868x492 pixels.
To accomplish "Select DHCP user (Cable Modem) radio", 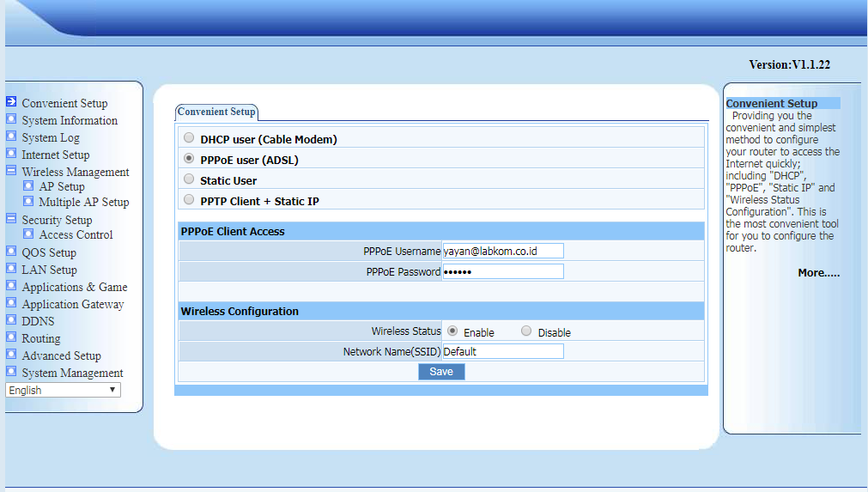I will (190, 137).
